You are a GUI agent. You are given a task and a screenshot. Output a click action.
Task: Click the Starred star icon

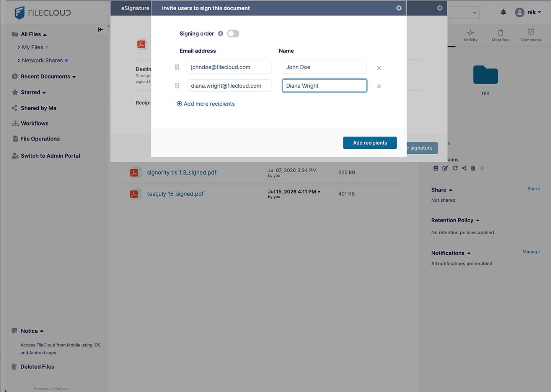pyautogui.click(x=15, y=92)
